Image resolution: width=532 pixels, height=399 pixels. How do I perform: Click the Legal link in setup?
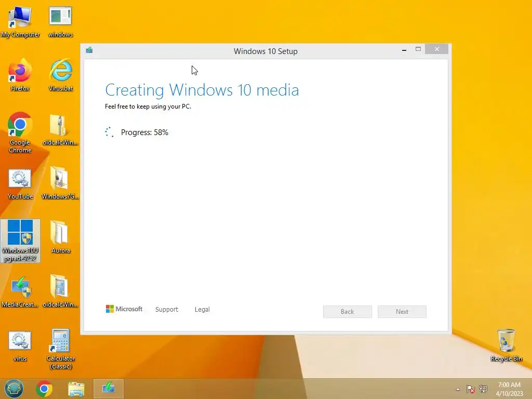pos(202,310)
